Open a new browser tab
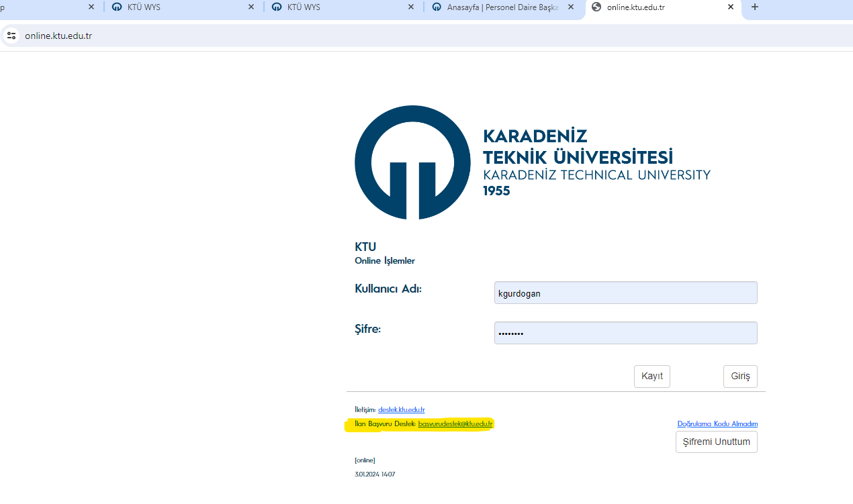The height and width of the screenshot is (504, 853). coord(755,7)
